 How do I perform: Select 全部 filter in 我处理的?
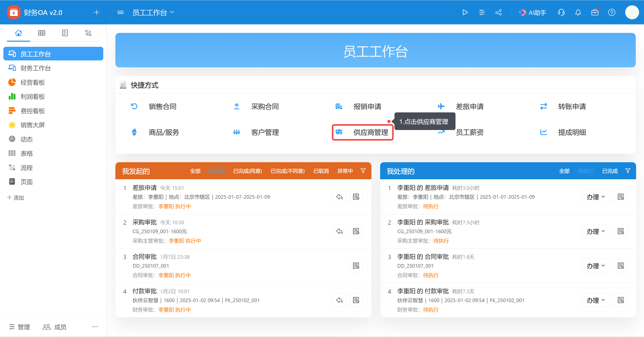coord(564,171)
